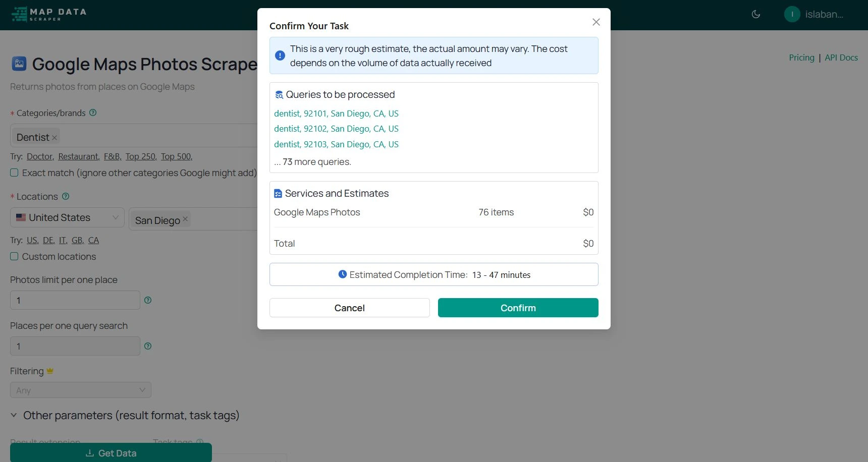Remove the Dentist category tag

55,138
